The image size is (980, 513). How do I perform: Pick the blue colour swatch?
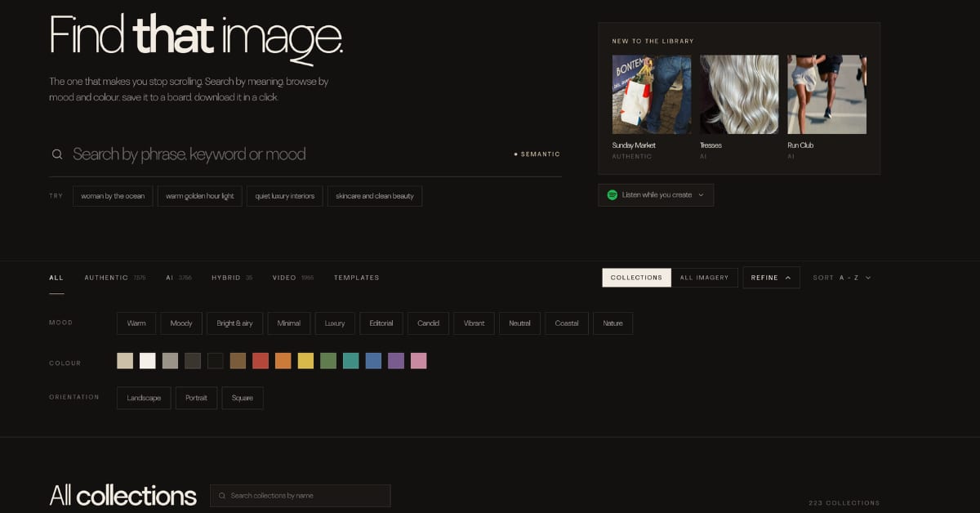[x=373, y=361]
